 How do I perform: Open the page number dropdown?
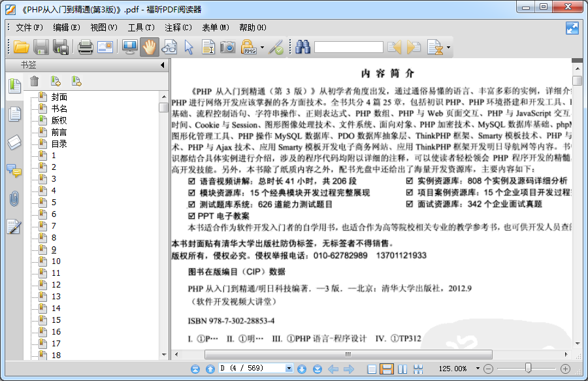click(289, 369)
